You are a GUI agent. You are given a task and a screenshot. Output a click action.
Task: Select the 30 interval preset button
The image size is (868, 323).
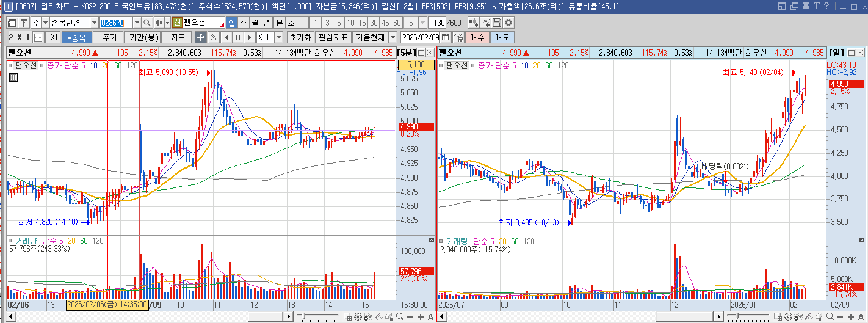374,23
